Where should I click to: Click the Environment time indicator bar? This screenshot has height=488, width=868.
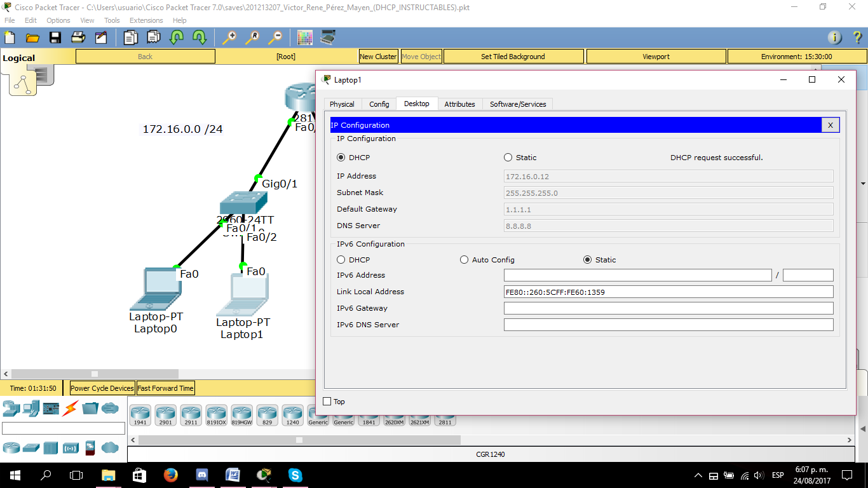point(796,56)
